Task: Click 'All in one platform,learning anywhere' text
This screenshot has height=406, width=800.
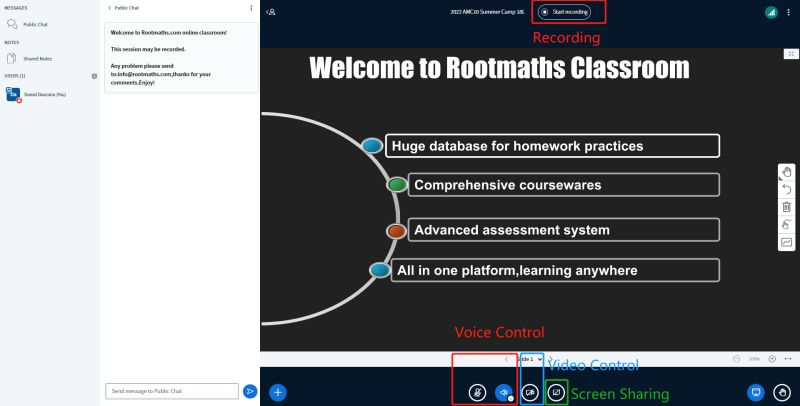Action: [x=517, y=270]
